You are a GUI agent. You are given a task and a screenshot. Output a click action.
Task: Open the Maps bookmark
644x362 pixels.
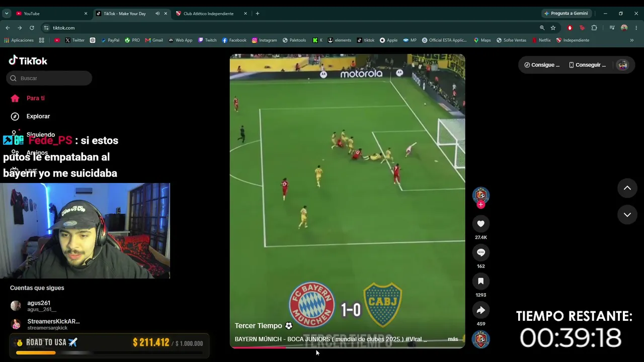tap(482, 40)
